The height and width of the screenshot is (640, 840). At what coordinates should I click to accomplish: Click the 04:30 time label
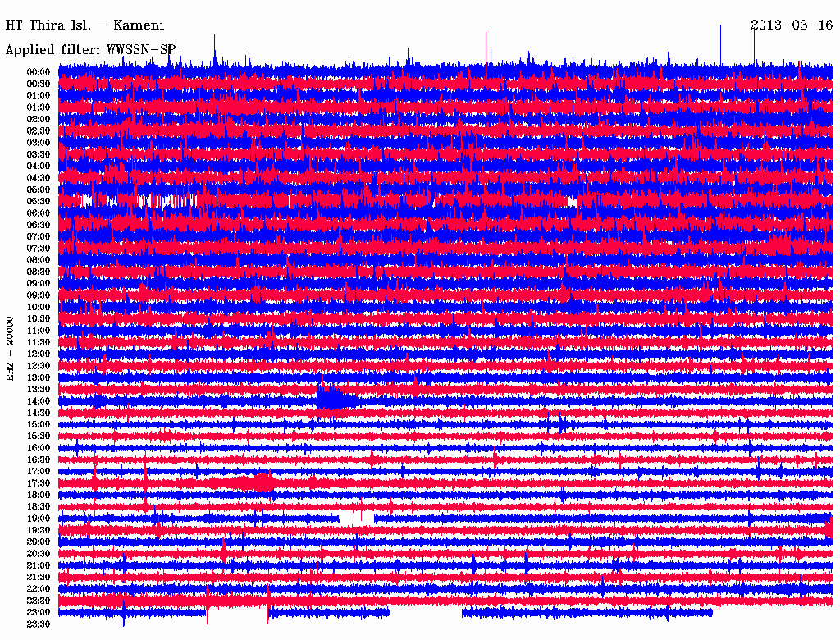[x=39, y=178]
